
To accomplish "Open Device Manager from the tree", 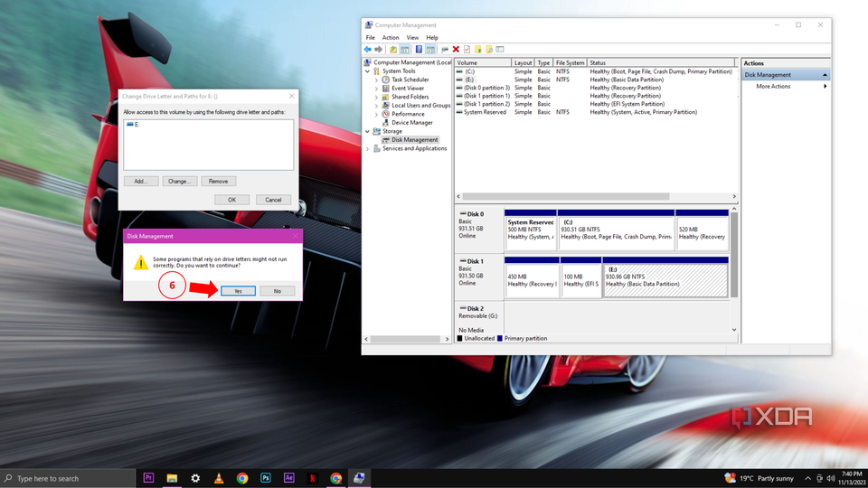I will 412,122.
